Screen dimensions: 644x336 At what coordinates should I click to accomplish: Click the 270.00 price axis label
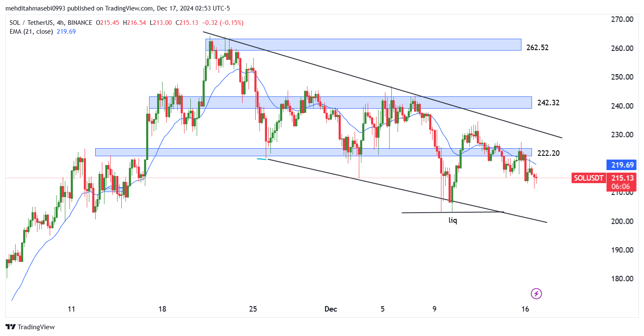tap(623, 19)
